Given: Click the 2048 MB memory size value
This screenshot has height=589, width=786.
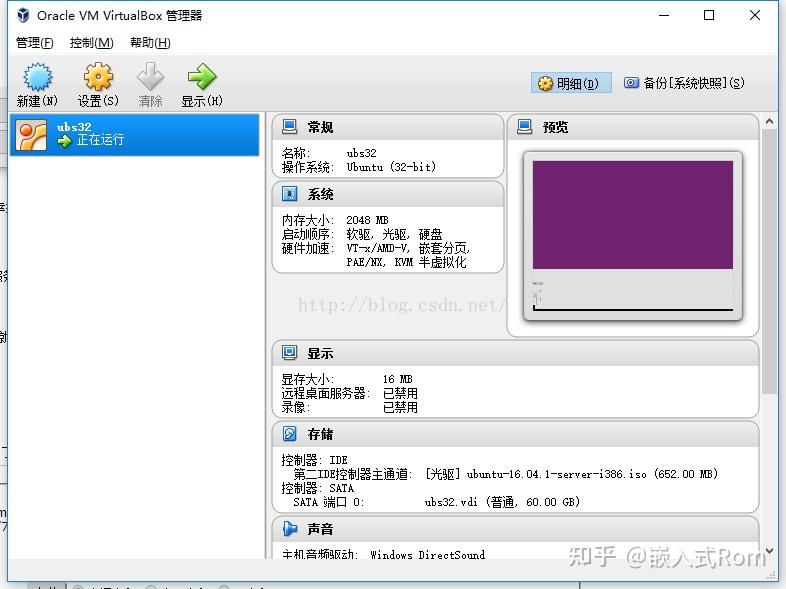Looking at the screenshot, I should pyautogui.click(x=367, y=220).
